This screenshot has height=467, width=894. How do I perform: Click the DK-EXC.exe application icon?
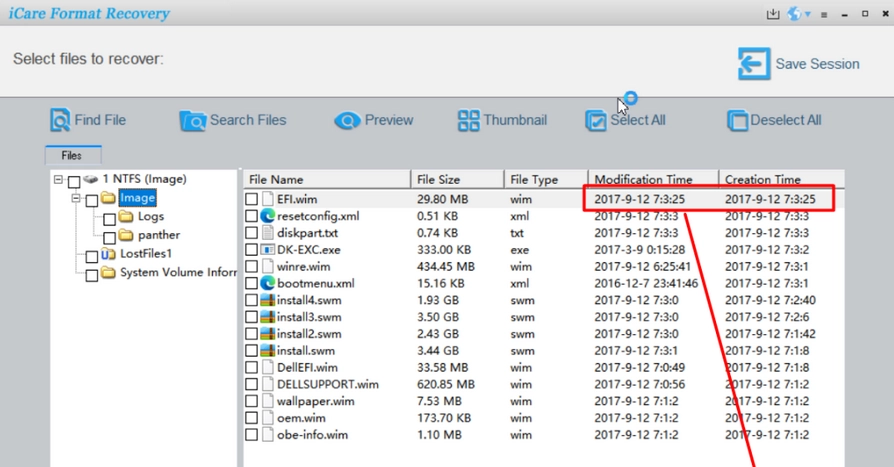(x=267, y=250)
